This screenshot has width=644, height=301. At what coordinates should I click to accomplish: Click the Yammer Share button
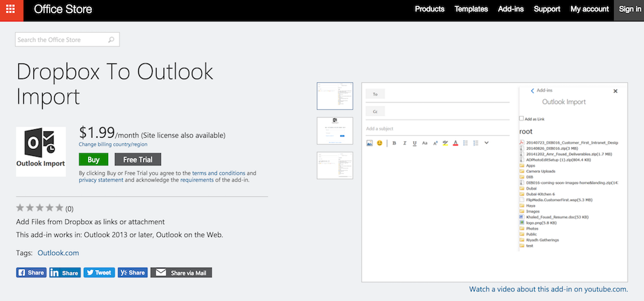click(133, 273)
